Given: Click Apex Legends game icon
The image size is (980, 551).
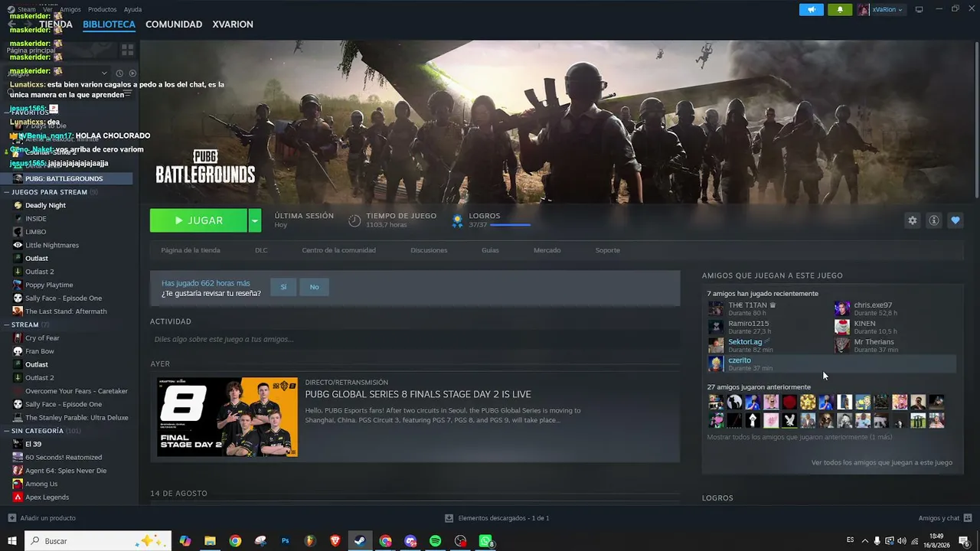Looking at the screenshot, I should pyautogui.click(x=18, y=497).
